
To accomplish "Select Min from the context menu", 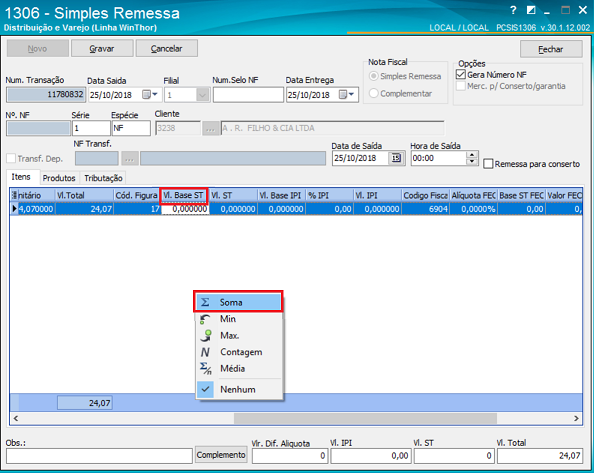I will coord(238,319).
